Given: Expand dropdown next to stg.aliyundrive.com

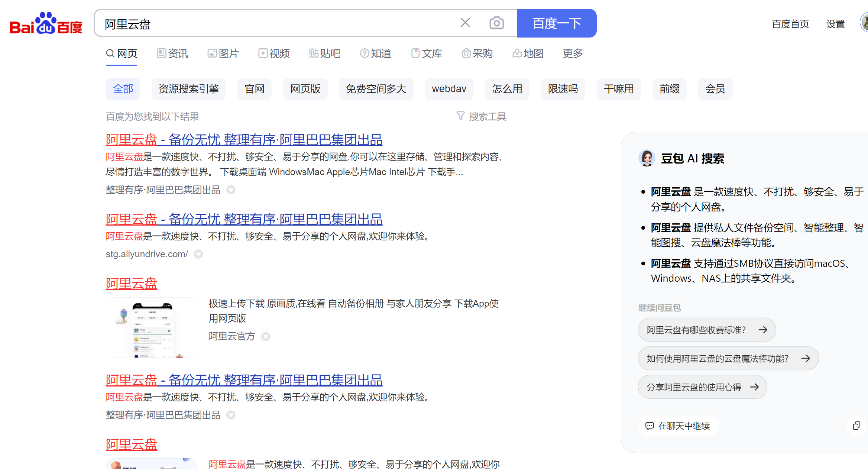Looking at the screenshot, I should (x=198, y=254).
